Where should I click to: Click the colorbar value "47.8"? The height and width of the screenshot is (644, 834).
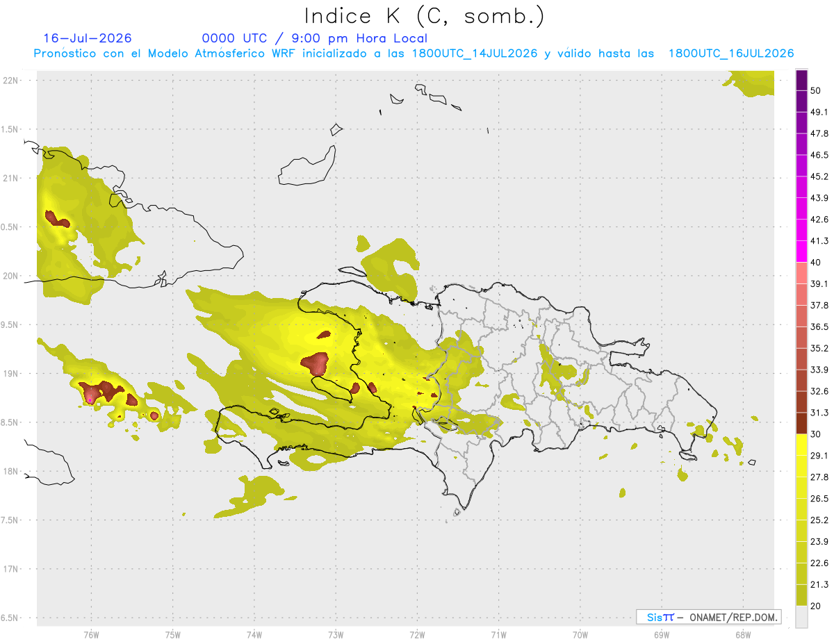[x=819, y=133]
